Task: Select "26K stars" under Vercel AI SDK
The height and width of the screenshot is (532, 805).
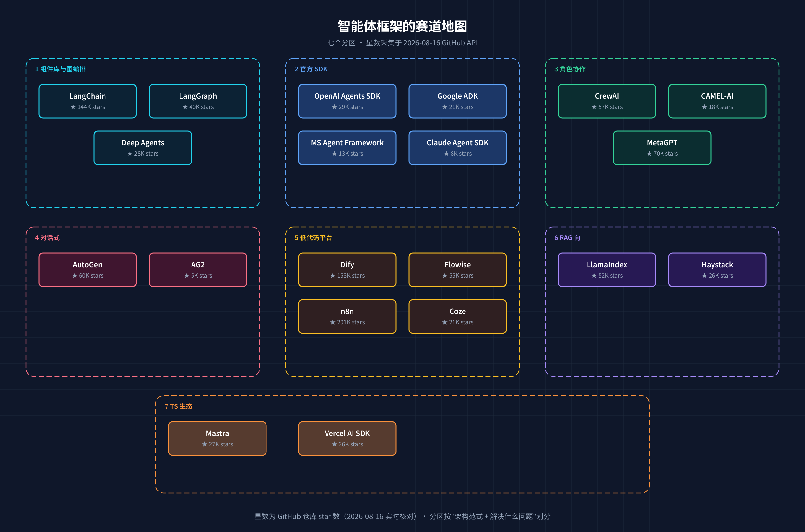Action: [347, 444]
